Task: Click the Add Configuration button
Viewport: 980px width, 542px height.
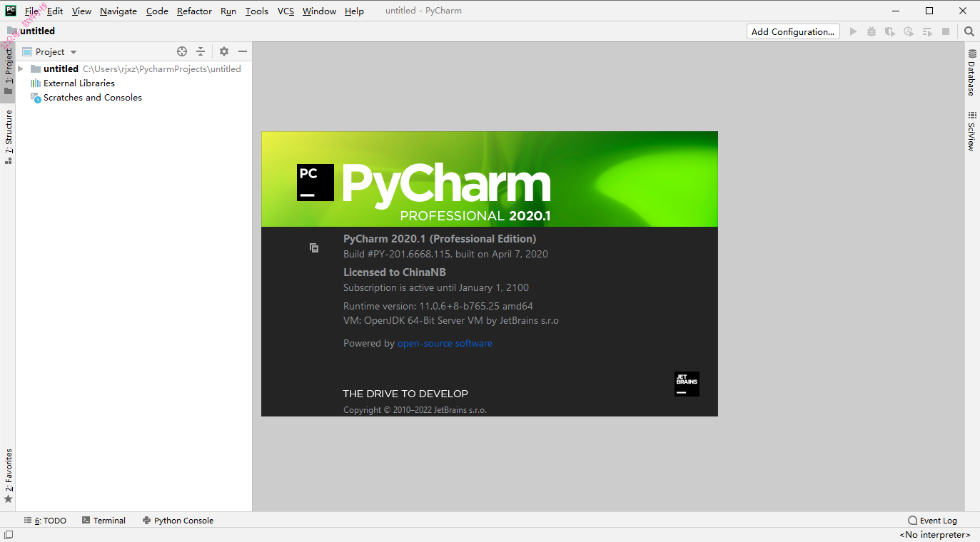Action: coord(793,31)
